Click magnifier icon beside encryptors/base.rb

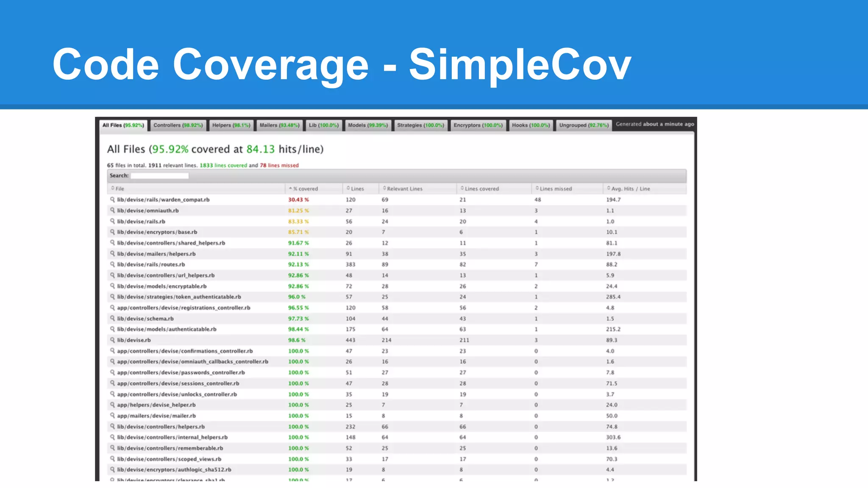112,232
